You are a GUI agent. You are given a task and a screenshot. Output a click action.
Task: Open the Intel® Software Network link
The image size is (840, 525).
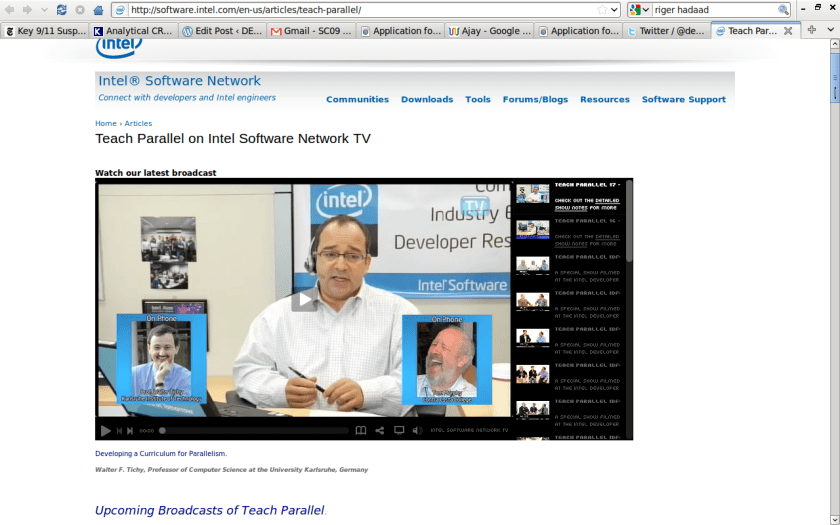click(179, 80)
